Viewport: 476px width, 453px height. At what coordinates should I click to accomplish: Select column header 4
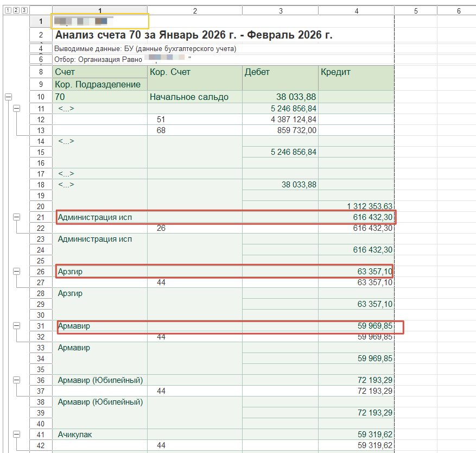click(357, 11)
